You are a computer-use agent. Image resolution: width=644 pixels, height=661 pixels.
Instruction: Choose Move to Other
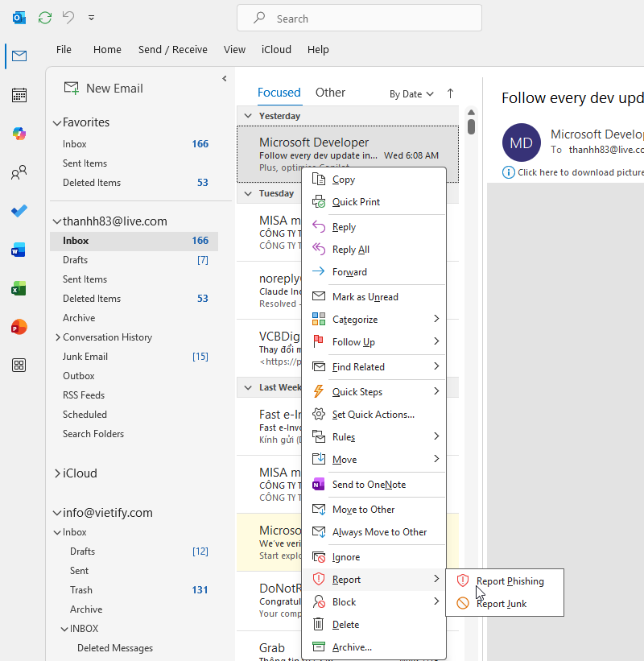(374, 510)
